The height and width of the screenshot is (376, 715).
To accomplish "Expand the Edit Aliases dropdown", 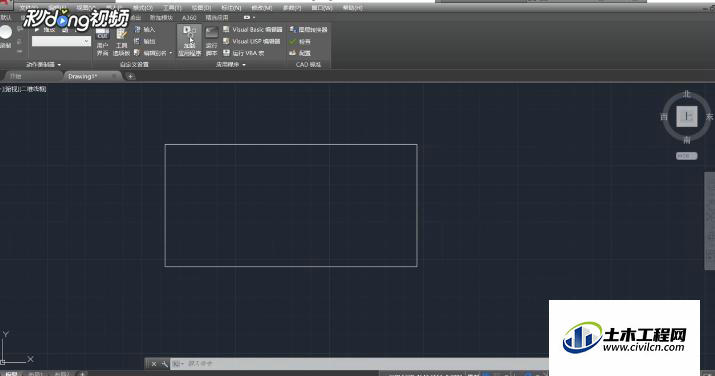I will [171, 53].
